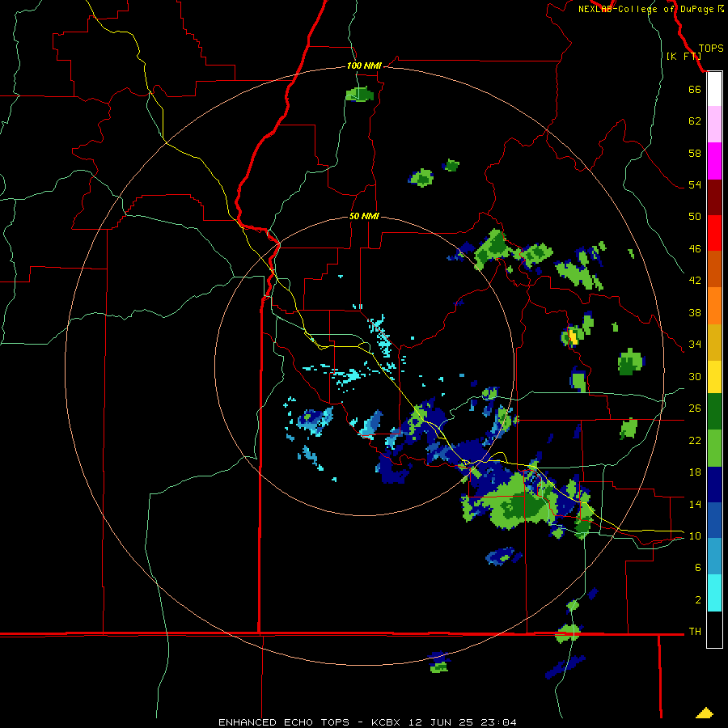728x728 pixels.
Task: Click the legend value '10'
Action: (695, 535)
